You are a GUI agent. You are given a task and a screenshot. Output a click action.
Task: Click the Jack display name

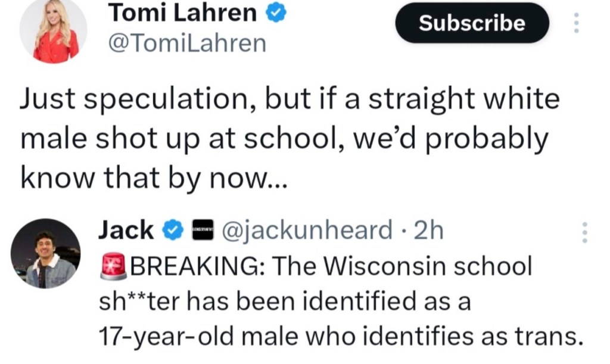pos(126,229)
